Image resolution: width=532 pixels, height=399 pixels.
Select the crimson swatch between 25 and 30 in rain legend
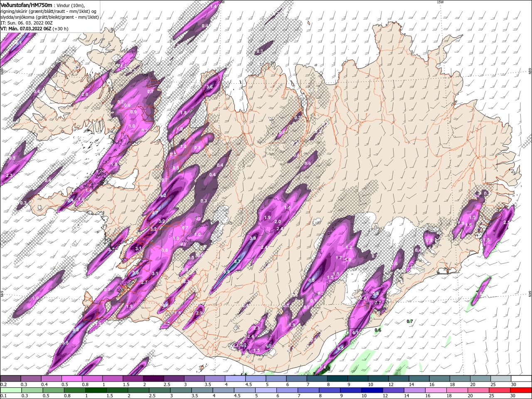pyautogui.click(x=500, y=390)
